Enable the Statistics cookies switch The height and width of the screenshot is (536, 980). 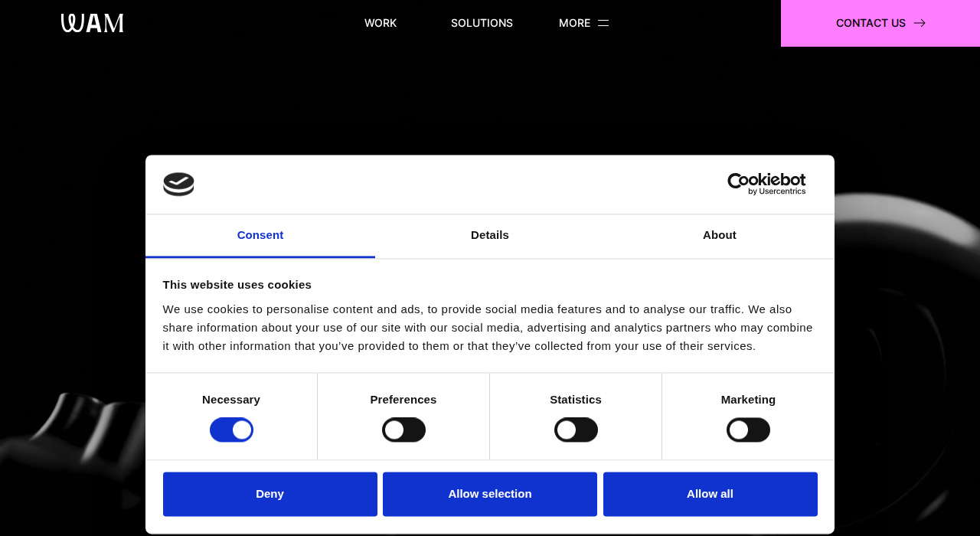pyautogui.click(x=576, y=430)
